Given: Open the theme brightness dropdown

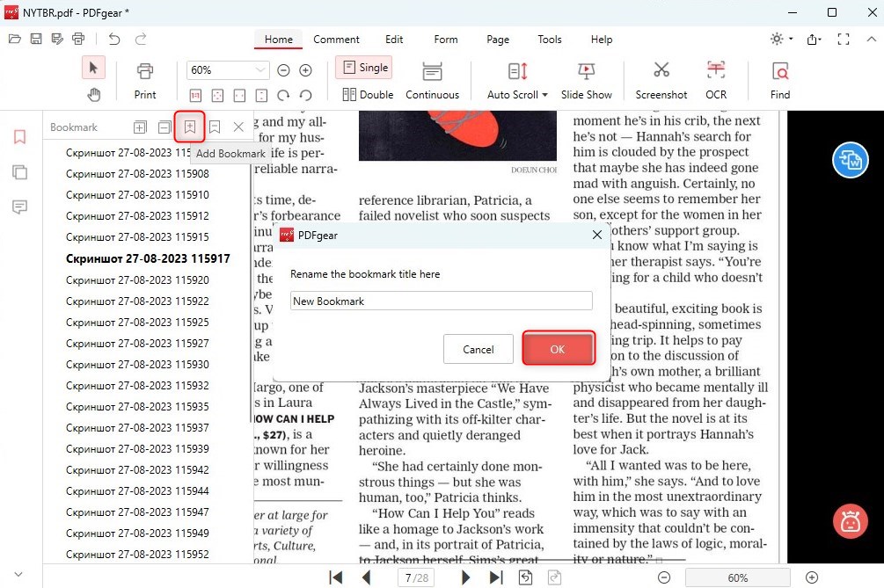Looking at the screenshot, I should (x=780, y=40).
